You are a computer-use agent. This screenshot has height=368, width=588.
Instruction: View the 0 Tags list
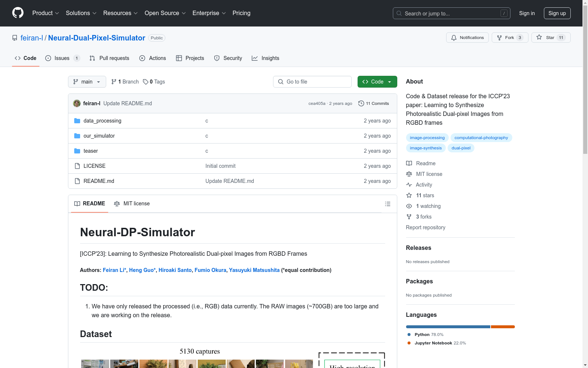tap(154, 82)
